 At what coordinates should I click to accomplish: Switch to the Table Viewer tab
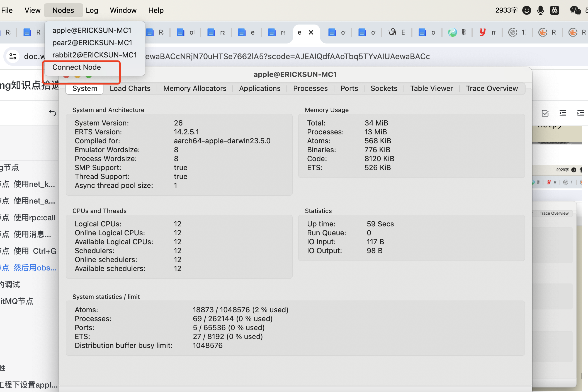(431, 88)
